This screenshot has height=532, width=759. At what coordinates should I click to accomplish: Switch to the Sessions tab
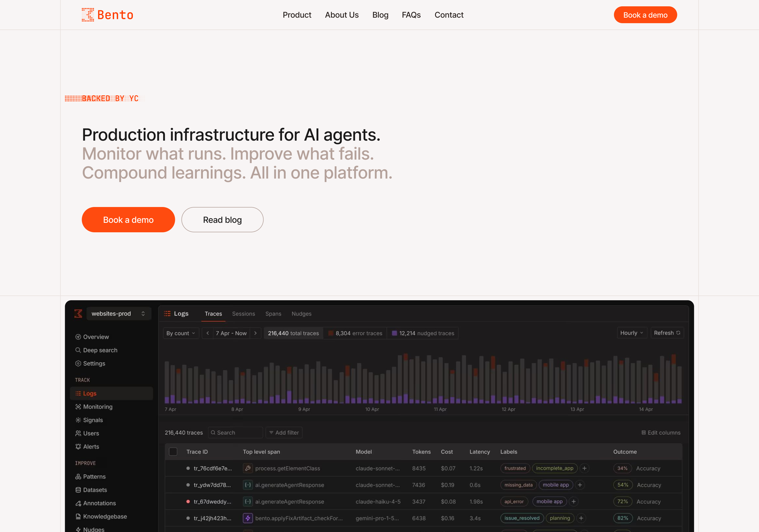pos(243,314)
